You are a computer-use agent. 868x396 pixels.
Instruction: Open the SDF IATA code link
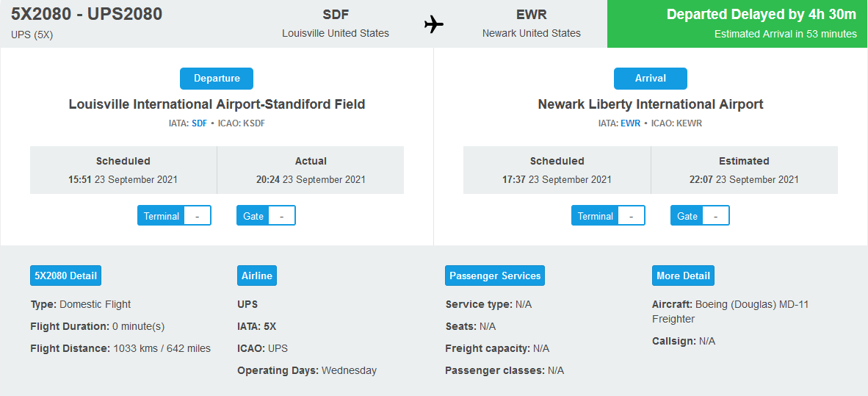pyautogui.click(x=199, y=123)
